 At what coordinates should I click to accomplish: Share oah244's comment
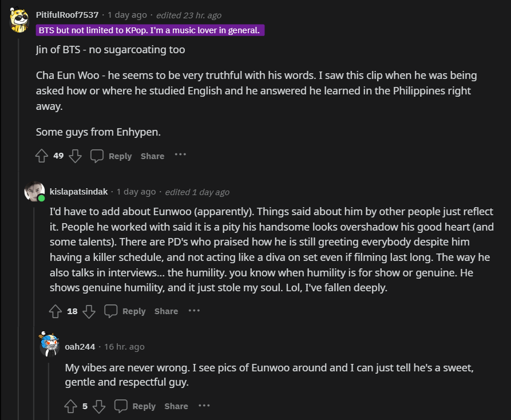pyautogui.click(x=176, y=406)
